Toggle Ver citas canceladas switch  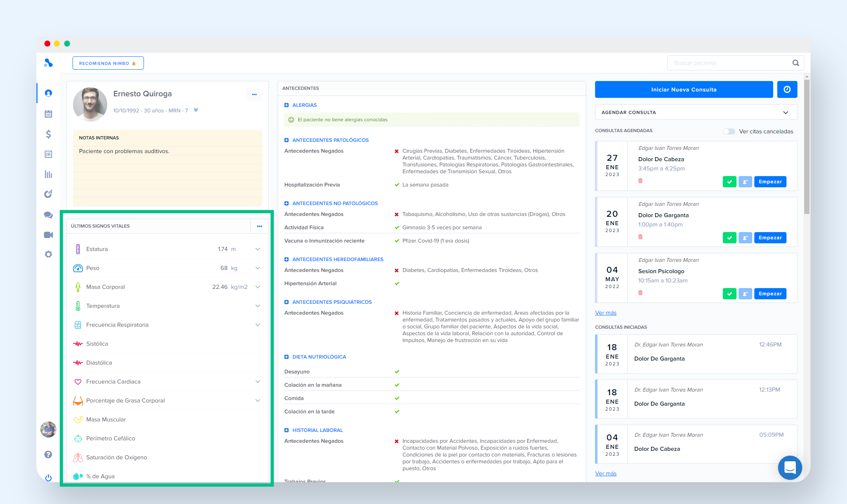(729, 131)
